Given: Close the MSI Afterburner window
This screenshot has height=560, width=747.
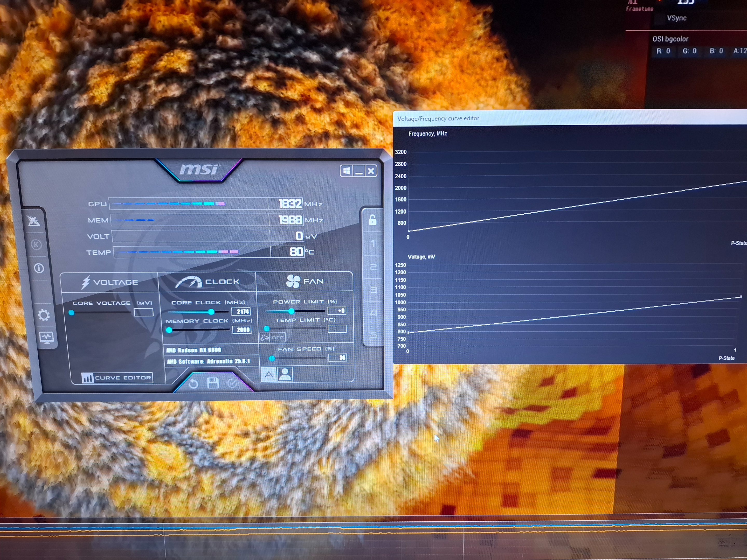Looking at the screenshot, I should 371,171.
